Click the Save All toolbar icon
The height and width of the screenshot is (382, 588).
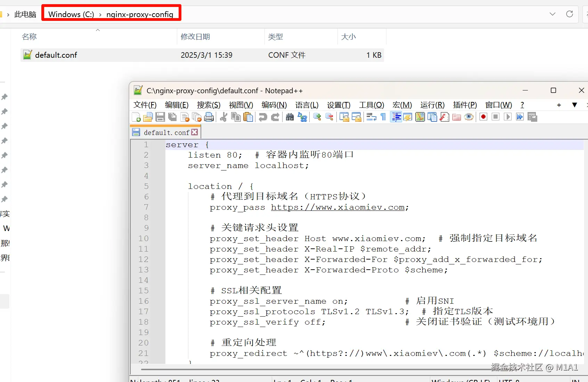(x=172, y=117)
